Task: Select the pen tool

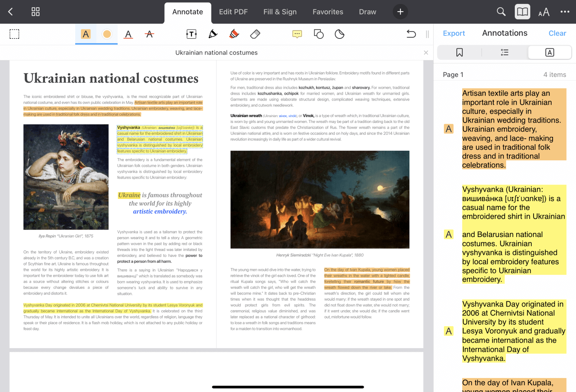Action: point(213,34)
